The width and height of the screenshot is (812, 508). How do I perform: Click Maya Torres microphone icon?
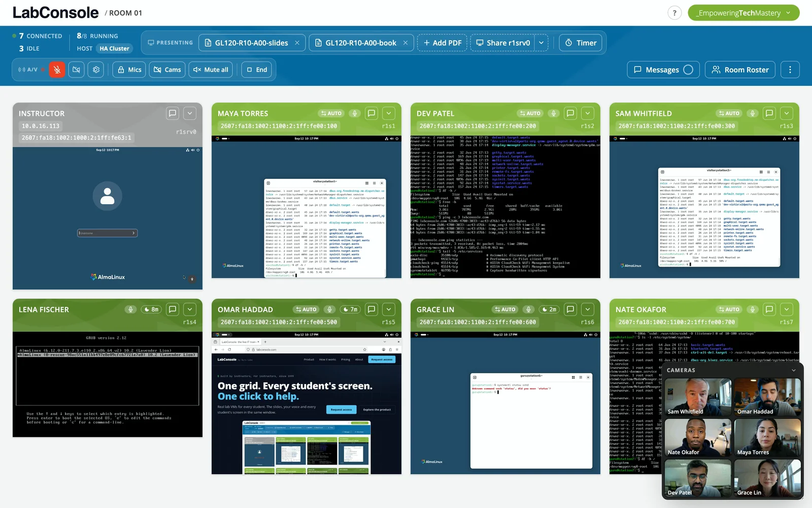pos(355,113)
